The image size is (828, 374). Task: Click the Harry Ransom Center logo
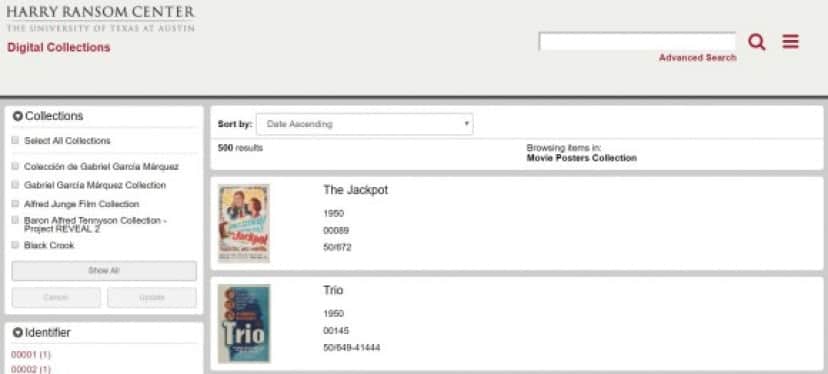[100, 18]
